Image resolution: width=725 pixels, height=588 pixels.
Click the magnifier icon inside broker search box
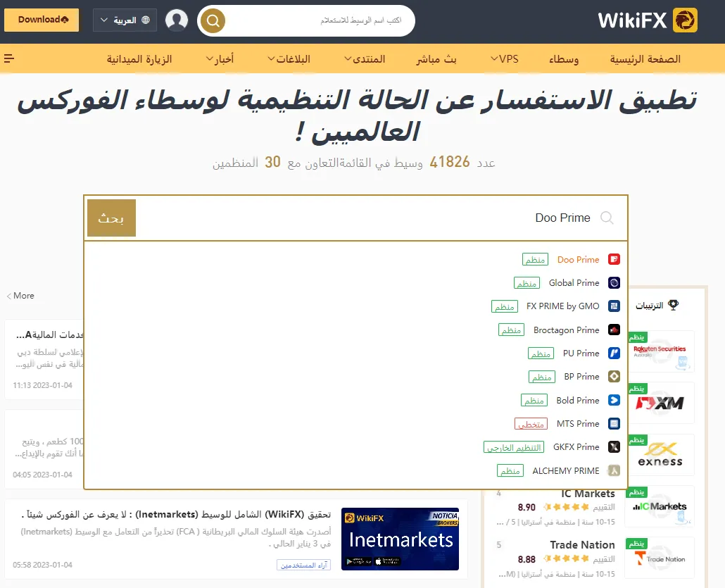point(607,218)
